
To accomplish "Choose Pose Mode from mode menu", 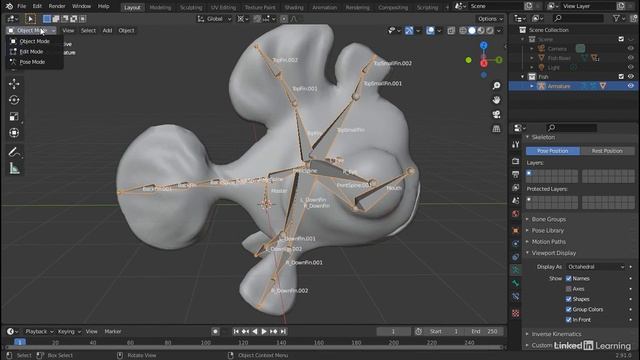I will click(32, 62).
